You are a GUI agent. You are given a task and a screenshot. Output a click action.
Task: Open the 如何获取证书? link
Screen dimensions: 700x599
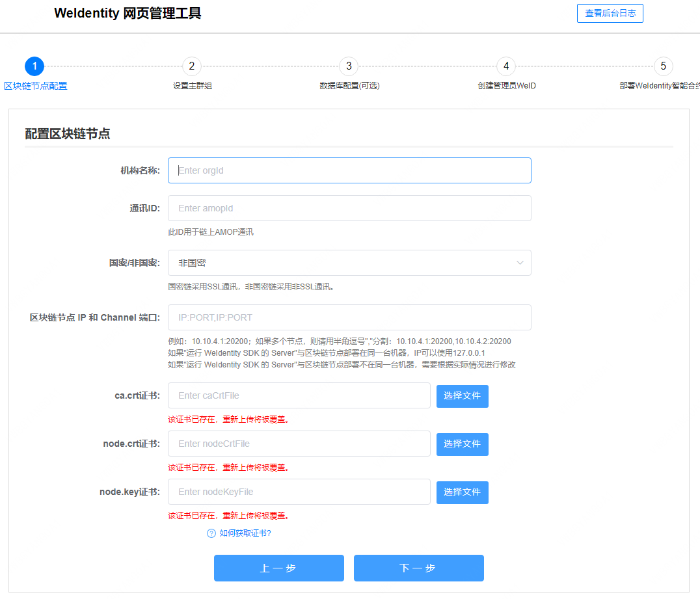[x=245, y=533]
